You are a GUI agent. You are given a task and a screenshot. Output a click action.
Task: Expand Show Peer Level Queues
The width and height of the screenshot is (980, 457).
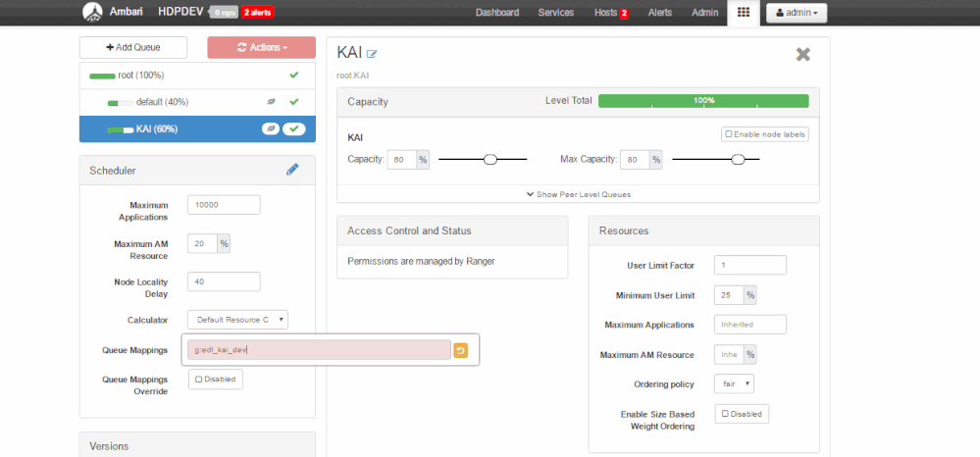pyautogui.click(x=578, y=194)
